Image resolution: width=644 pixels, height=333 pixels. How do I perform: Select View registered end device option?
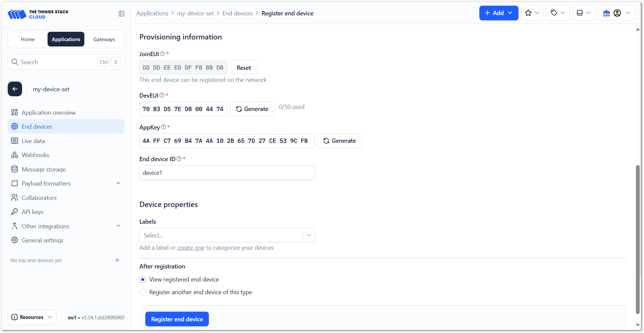tap(143, 280)
